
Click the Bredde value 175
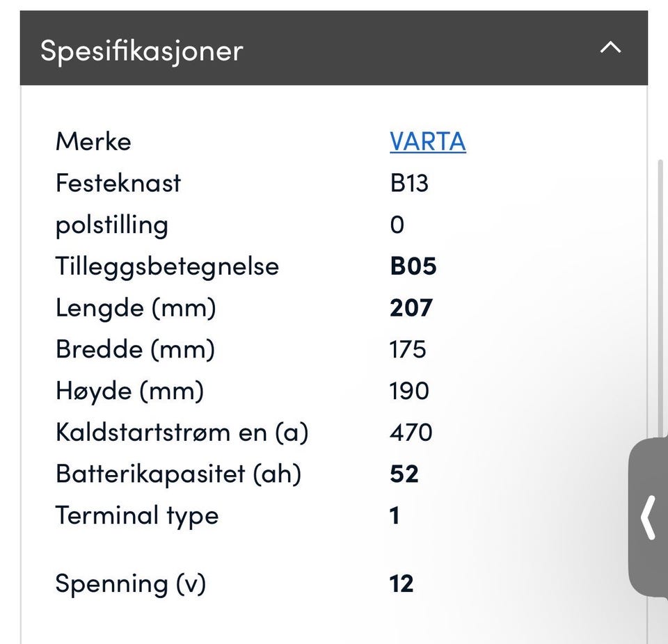pos(408,349)
